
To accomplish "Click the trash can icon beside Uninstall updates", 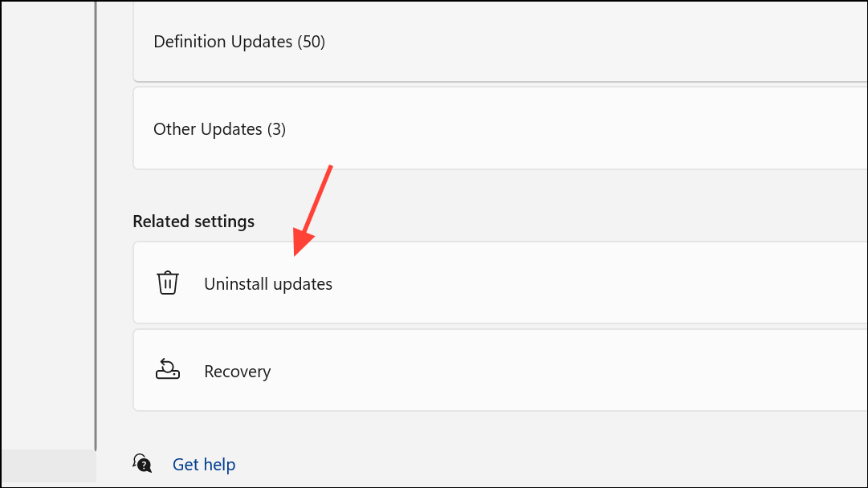I will tap(167, 283).
